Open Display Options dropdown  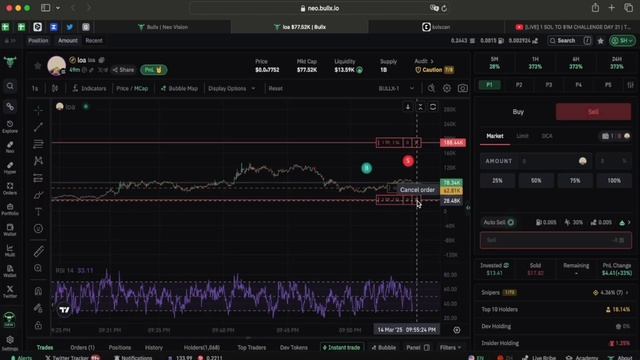231,88
